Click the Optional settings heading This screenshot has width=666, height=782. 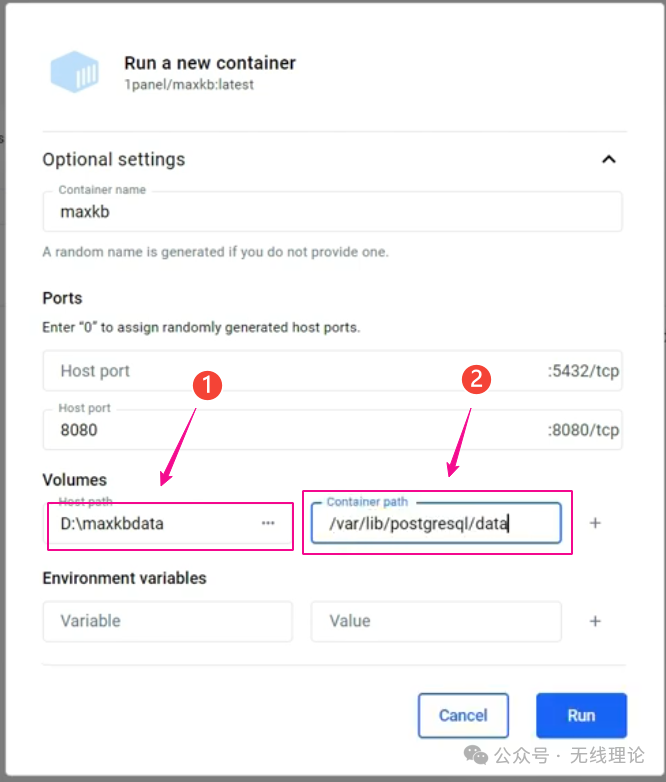point(114,159)
